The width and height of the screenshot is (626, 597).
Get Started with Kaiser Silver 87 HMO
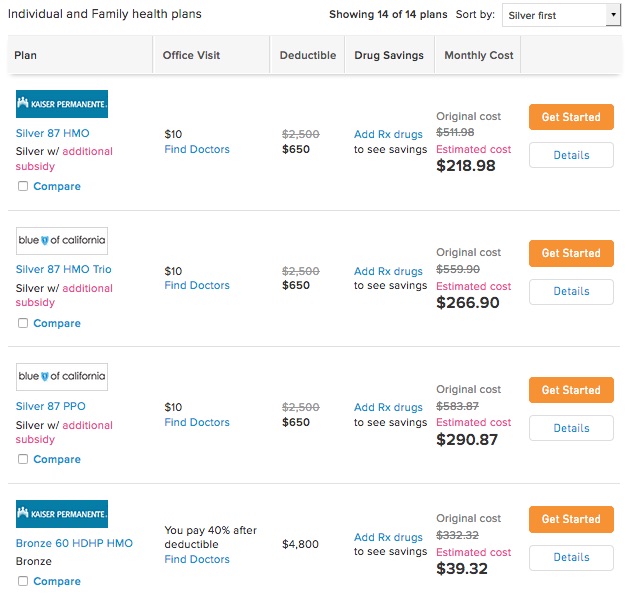tap(571, 117)
